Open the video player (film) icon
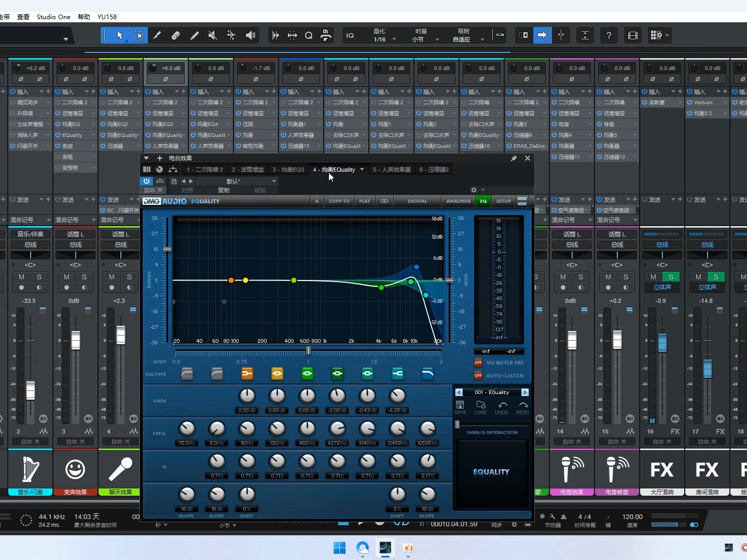Image resolution: width=747 pixels, height=560 pixels. coord(632,35)
